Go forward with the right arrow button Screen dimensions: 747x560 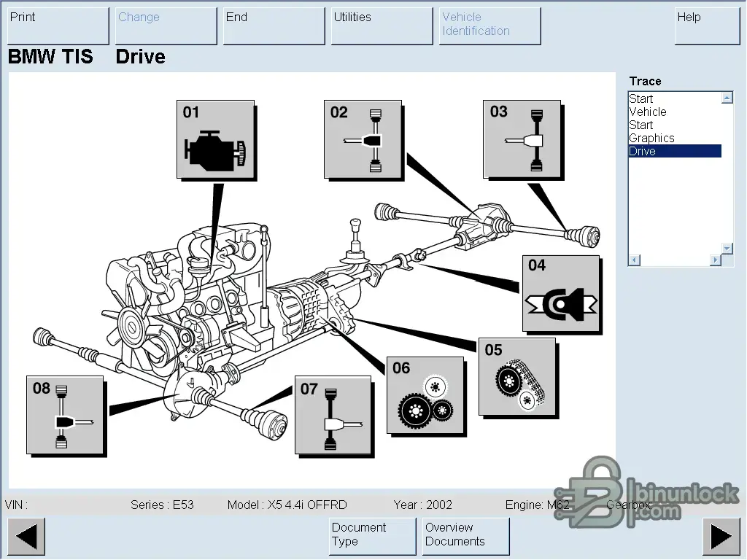coord(721,537)
